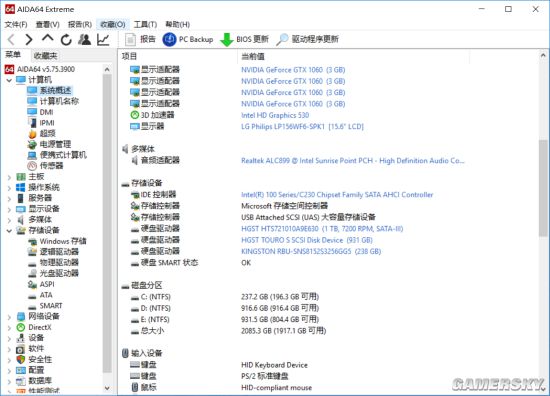Open user management toolbar icon
The height and width of the screenshot is (396, 550).
pyautogui.click(x=85, y=39)
